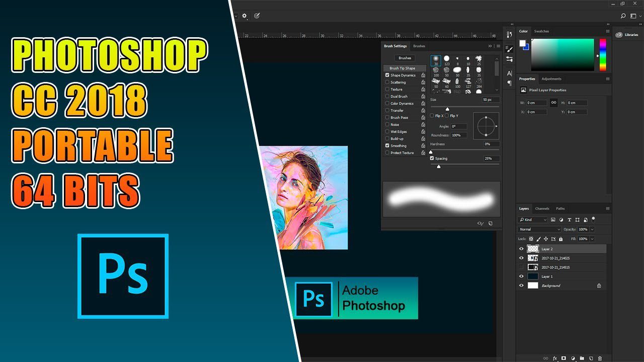Link width and height in Properties
The image size is (644, 362).
553,103
